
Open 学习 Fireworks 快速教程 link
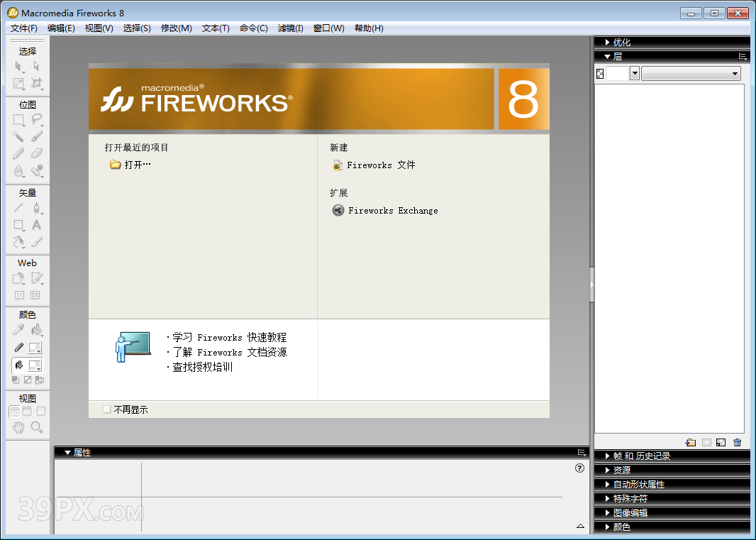(229, 337)
